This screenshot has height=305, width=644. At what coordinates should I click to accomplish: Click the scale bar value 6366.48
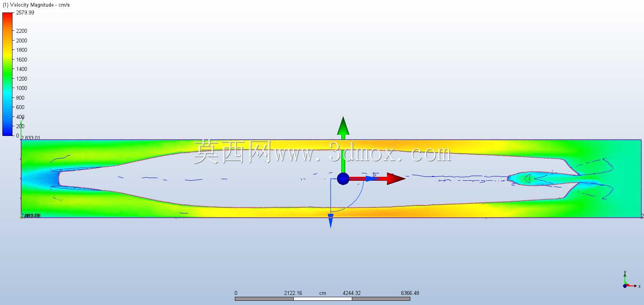[410, 293]
